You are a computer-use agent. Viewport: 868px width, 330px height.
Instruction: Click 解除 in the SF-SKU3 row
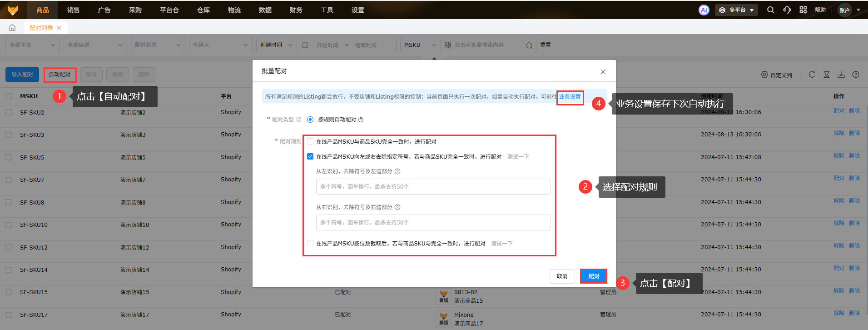[839, 133]
